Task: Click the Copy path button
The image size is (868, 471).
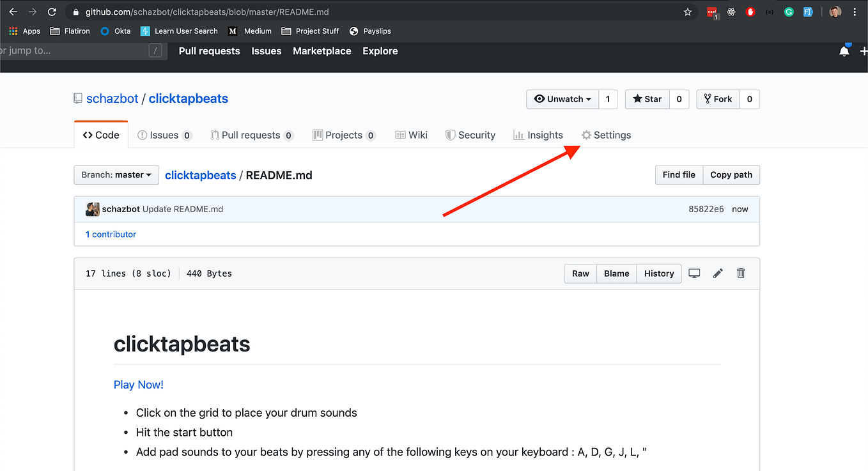Action: (x=731, y=174)
